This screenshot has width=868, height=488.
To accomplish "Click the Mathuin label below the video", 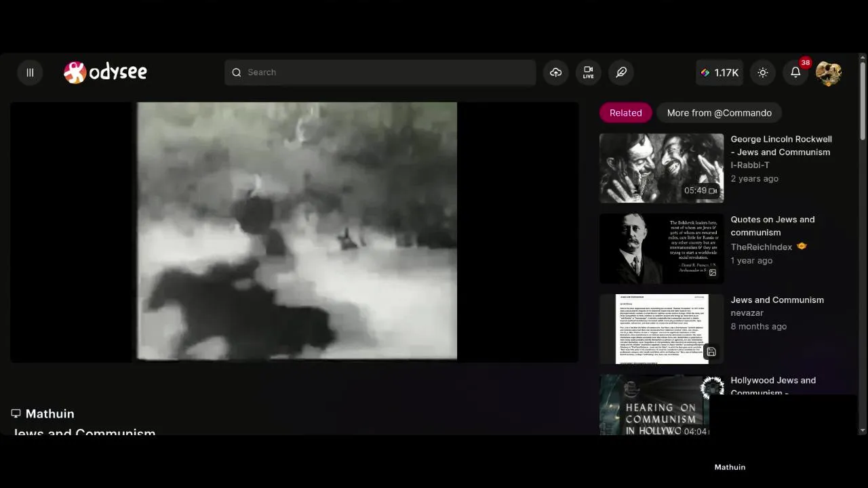I will point(50,413).
